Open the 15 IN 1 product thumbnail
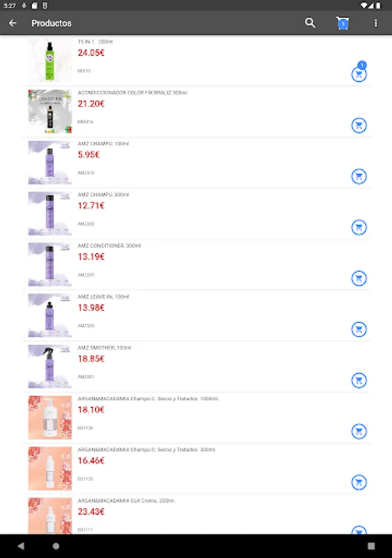392x558 pixels. [50, 60]
